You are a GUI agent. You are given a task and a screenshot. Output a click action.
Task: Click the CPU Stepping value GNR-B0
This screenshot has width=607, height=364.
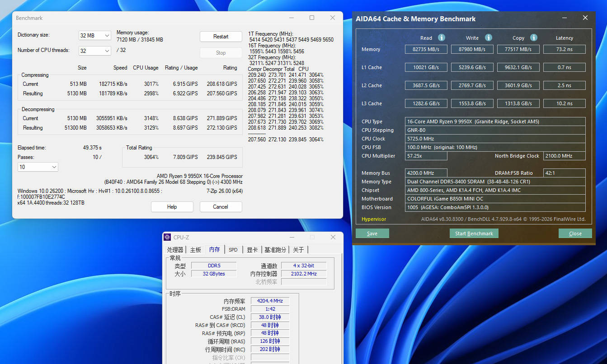coord(495,130)
